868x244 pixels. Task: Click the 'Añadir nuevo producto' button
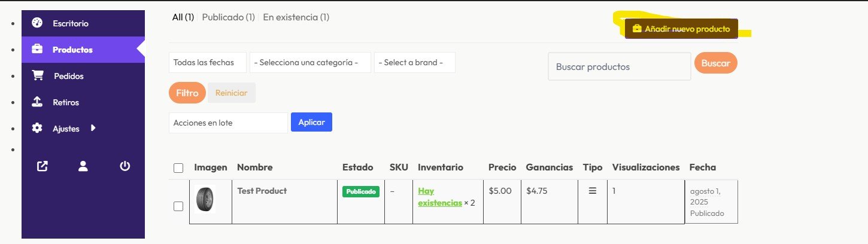tap(681, 29)
